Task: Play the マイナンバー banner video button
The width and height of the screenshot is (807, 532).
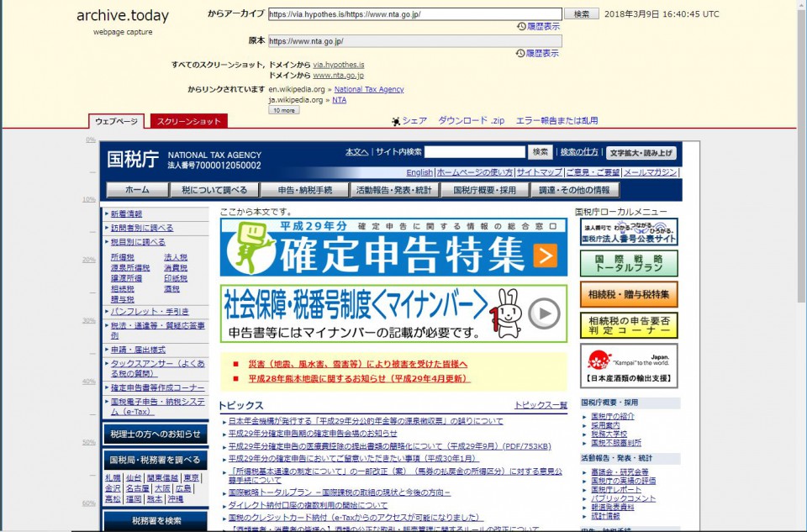Action: point(544,313)
